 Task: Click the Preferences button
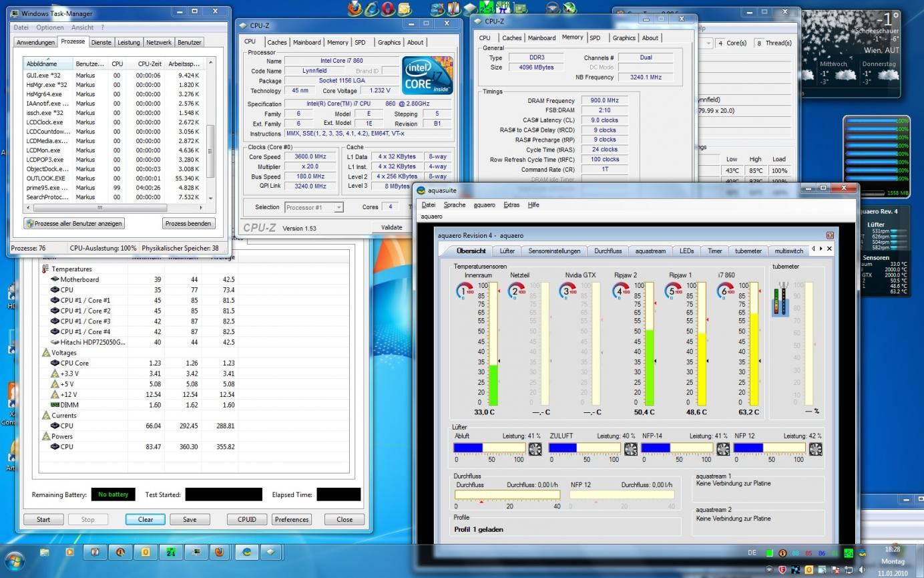(292, 519)
